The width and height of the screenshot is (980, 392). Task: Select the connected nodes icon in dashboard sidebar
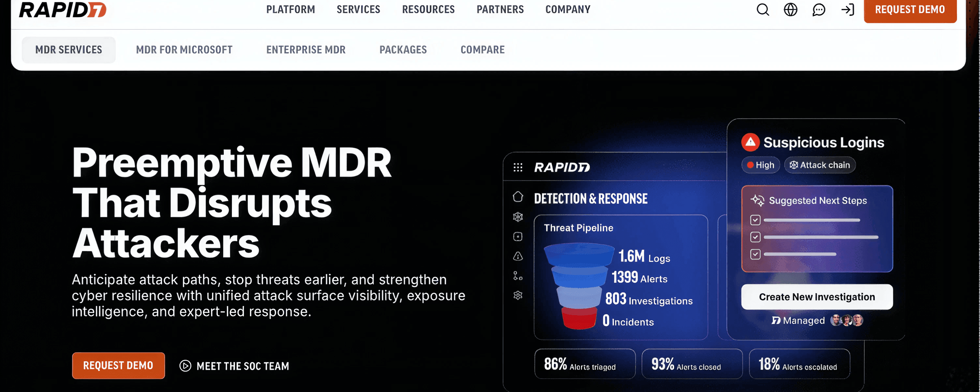click(518, 276)
